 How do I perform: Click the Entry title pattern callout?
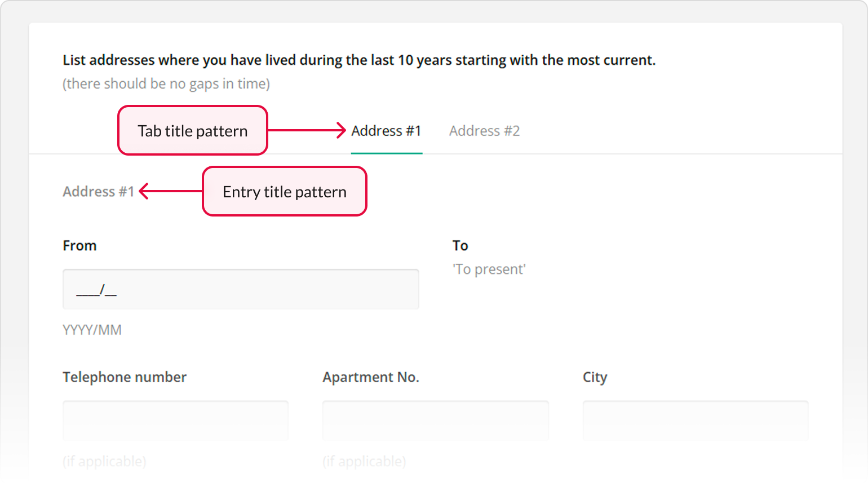284,191
